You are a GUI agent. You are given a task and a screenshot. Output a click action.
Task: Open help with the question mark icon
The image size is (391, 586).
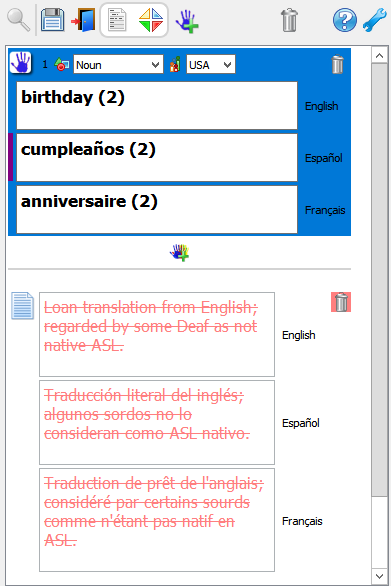tap(345, 20)
